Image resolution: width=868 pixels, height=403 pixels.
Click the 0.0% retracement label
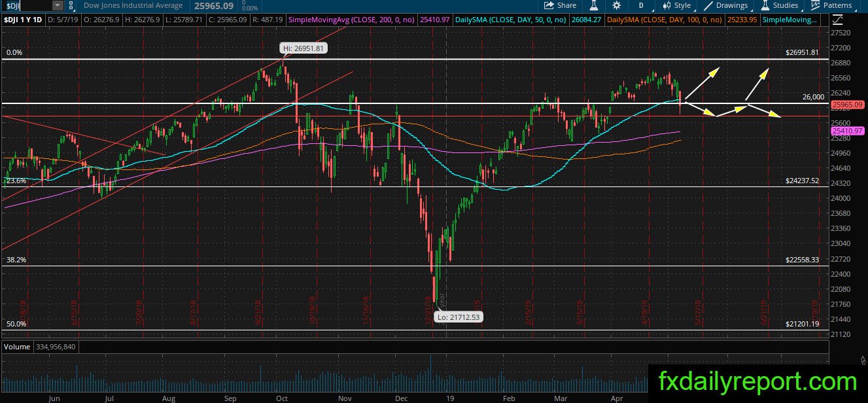click(x=14, y=52)
